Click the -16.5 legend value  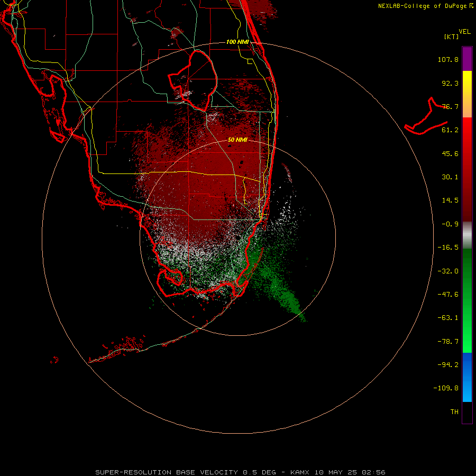(448, 248)
